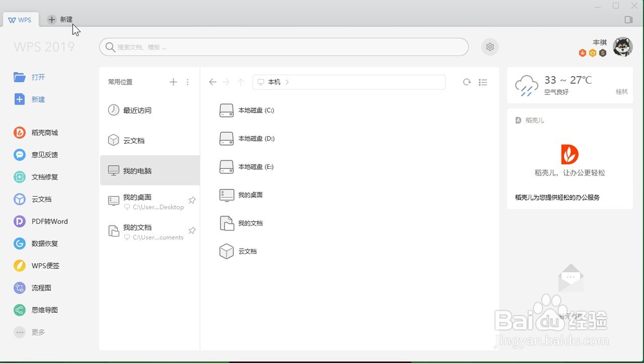Screen dimensions: 644x363
Task: Switch the file list view mode
Action: coord(483,83)
